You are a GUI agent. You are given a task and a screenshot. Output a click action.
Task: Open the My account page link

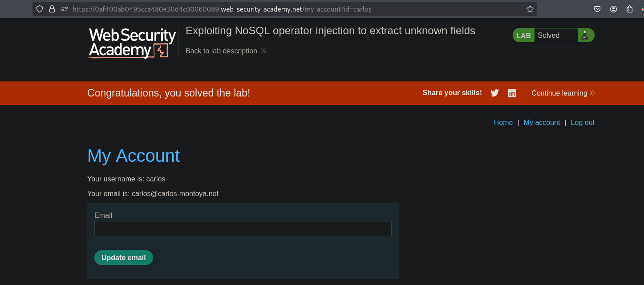(x=542, y=122)
